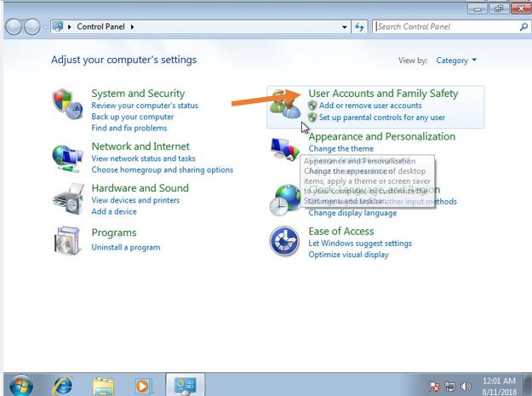Click Add or remove user accounts
532x396 pixels.
click(x=370, y=106)
